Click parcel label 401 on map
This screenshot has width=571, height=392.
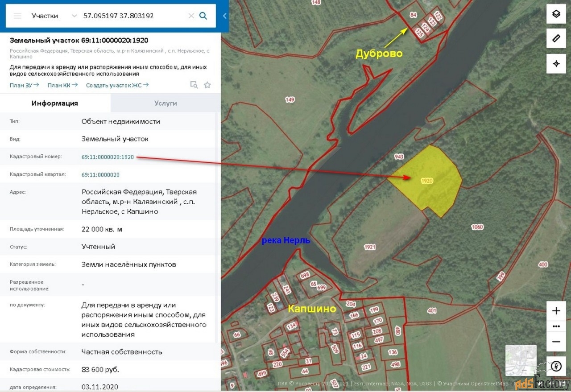point(431,310)
